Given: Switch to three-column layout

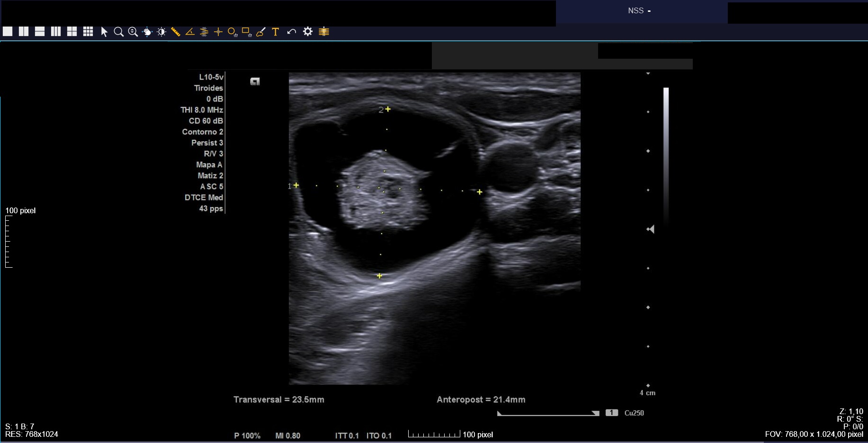Looking at the screenshot, I should 56,32.
